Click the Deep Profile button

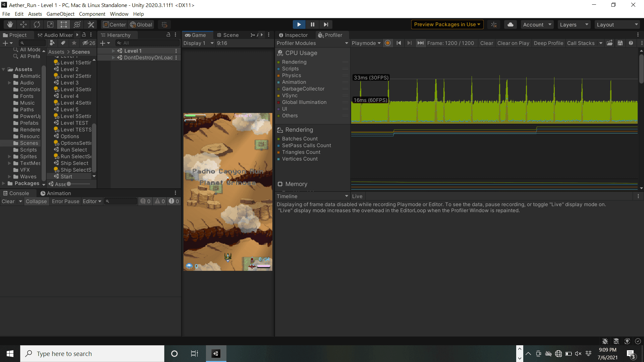(x=548, y=43)
